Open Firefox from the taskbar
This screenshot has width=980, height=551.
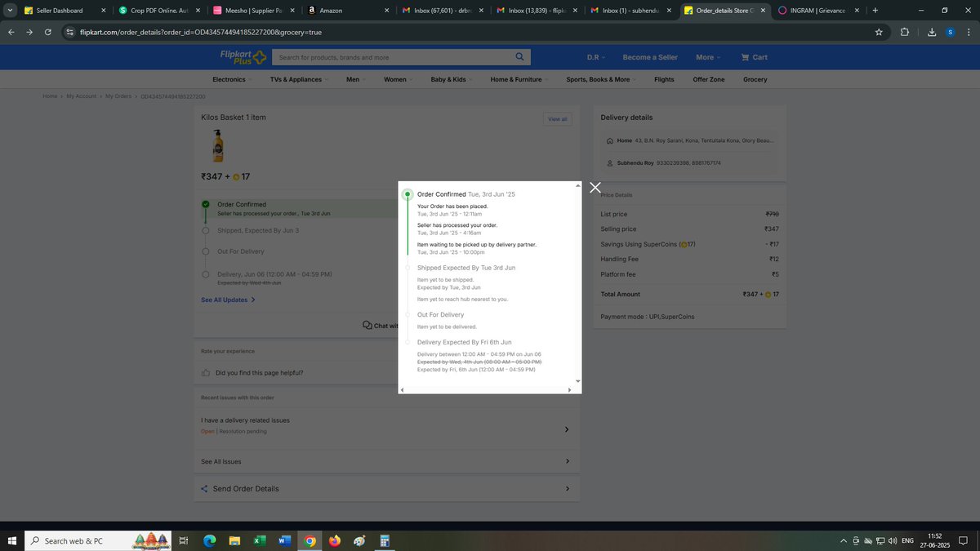335,540
